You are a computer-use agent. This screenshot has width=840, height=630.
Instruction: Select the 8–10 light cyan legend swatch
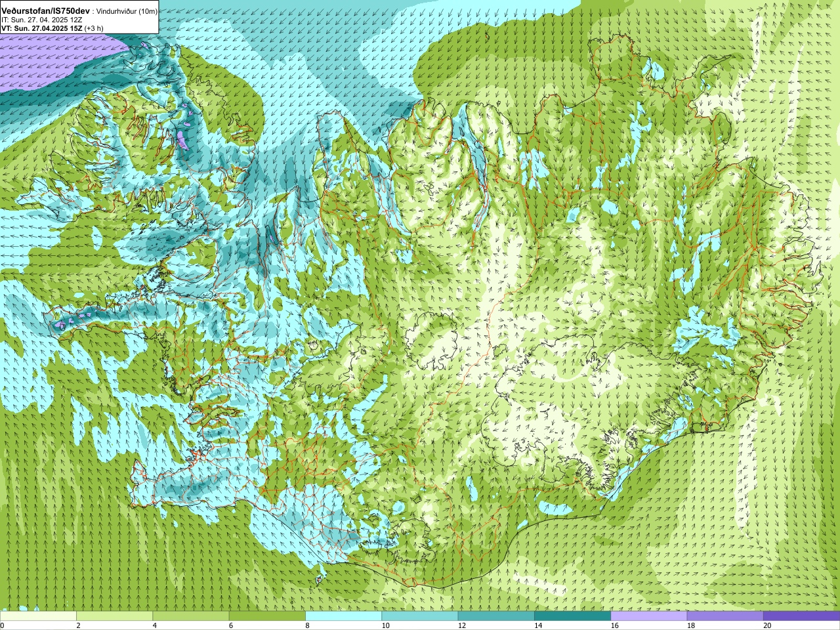[x=343, y=616]
